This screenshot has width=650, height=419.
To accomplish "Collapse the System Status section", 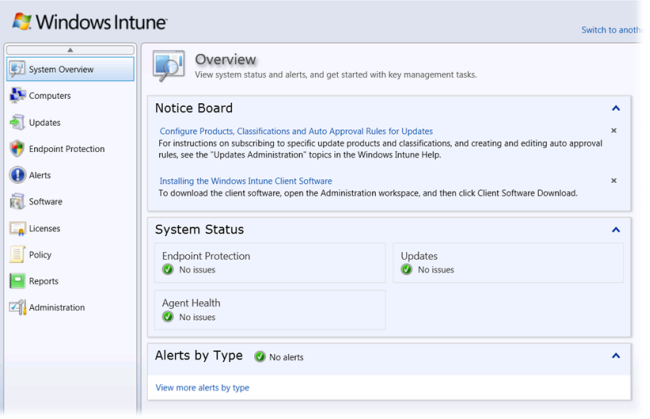I will point(616,230).
